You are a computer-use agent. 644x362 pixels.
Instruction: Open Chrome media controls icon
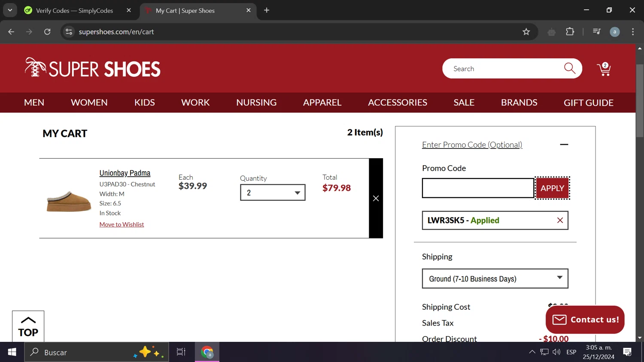(x=596, y=32)
